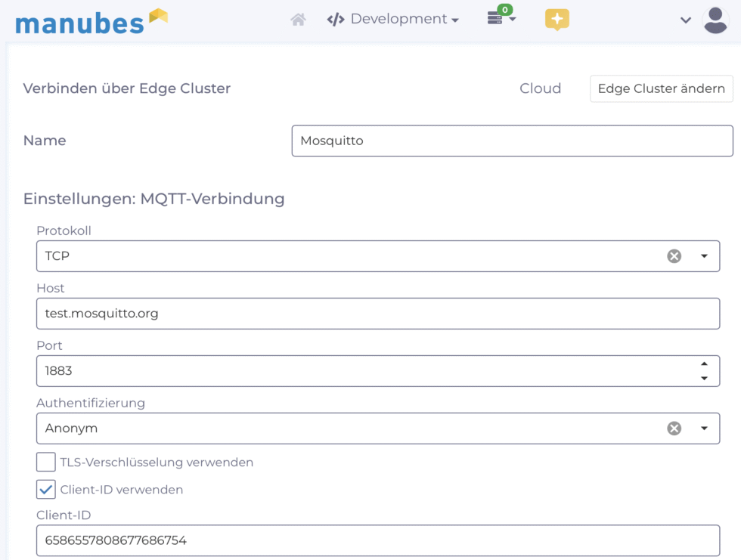Image resolution: width=741 pixels, height=560 pixels.
Task: Expand the Protokoll dropdown arrow
Action: pos(704,256)
